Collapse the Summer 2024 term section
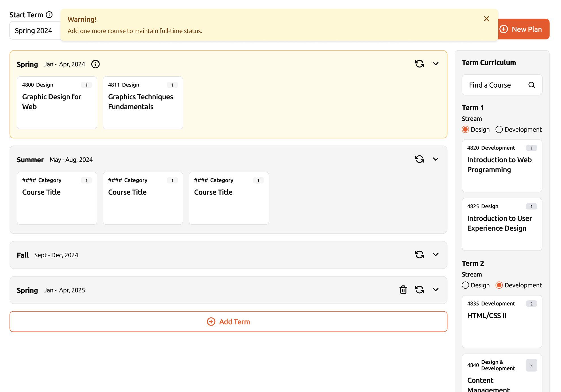 coord(436,159)
